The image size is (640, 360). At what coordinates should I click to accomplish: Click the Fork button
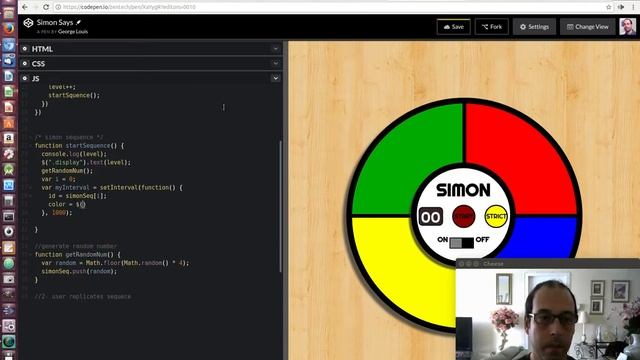click(492, 27)
